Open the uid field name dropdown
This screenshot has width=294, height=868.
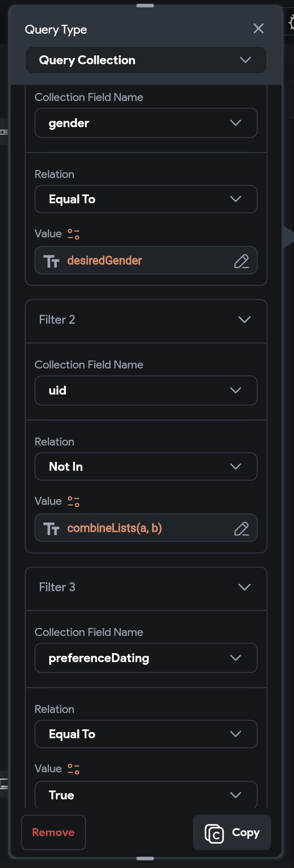point(146,390)
